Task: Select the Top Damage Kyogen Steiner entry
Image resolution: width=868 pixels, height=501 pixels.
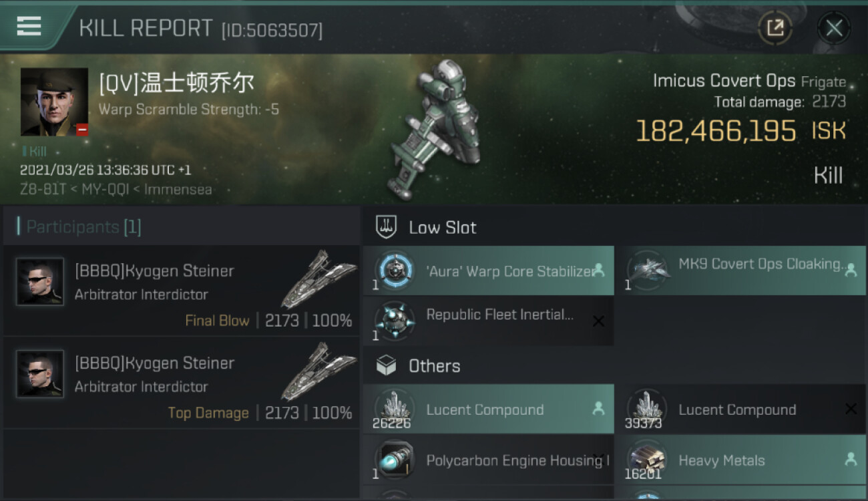Action: [x=182, y=383]
